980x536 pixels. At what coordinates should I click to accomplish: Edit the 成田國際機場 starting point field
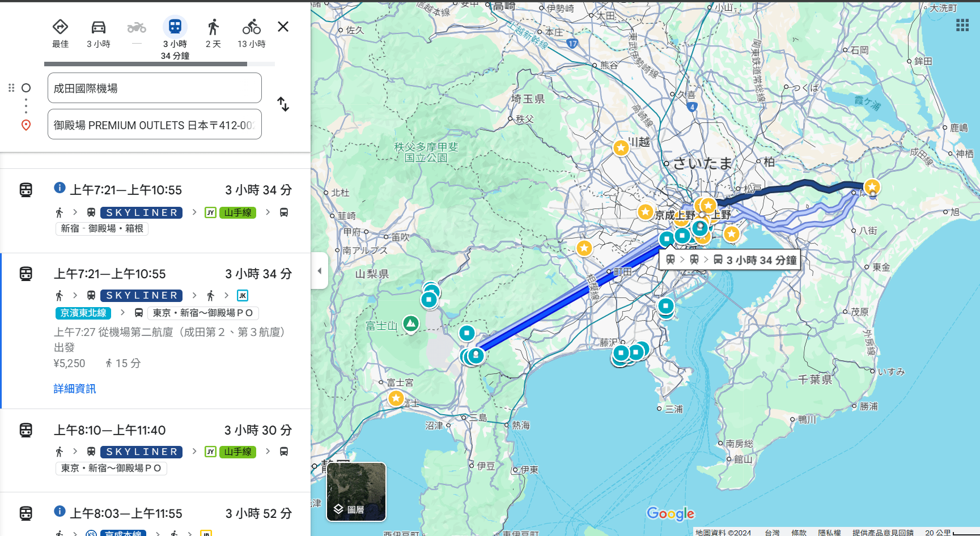154,88
